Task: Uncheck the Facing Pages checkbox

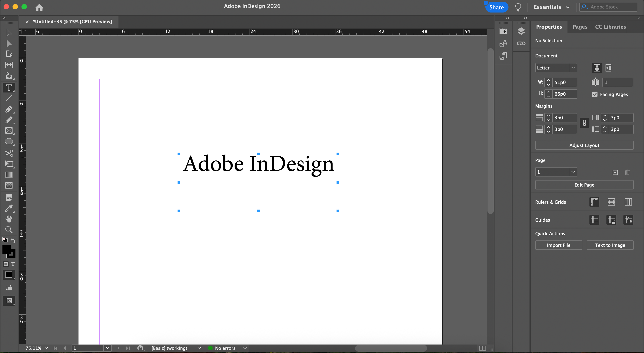Action: click(x=595, y=95)
